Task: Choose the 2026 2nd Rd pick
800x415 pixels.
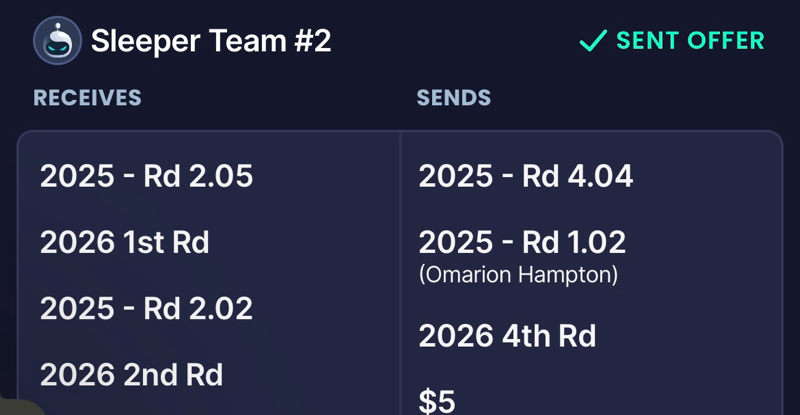Action: tap(132, 375)
